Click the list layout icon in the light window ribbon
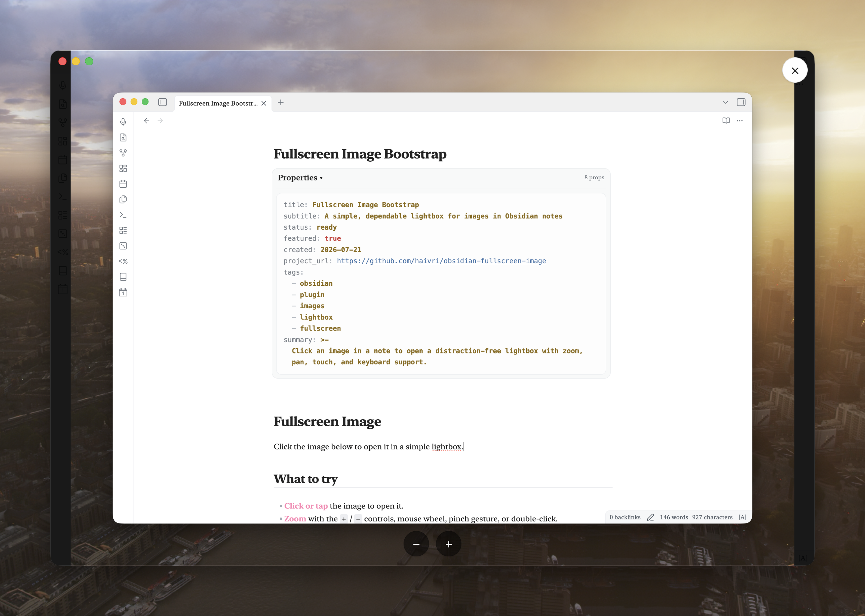 point(123,230)
